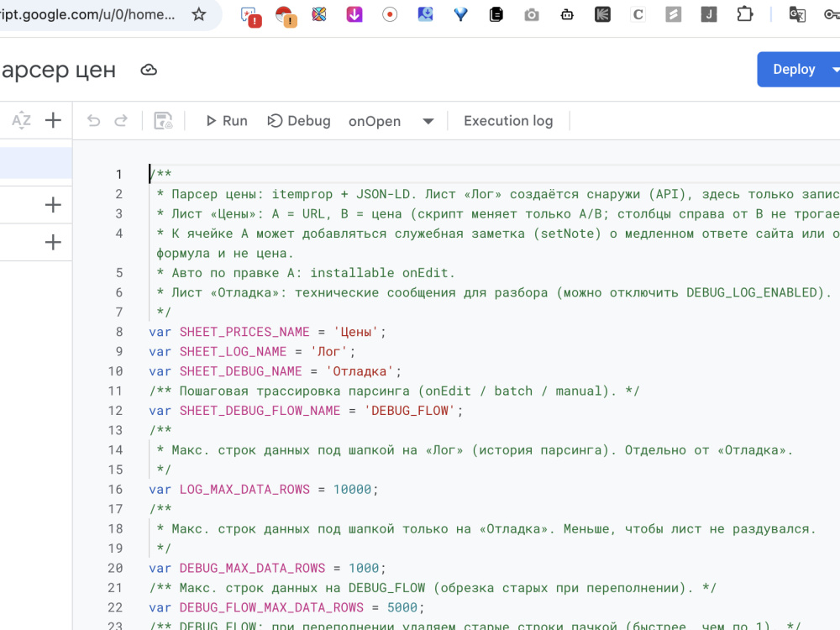Open the black document copy extension
The height and width of the screenshot is (630, 840).
click(496, 14)
